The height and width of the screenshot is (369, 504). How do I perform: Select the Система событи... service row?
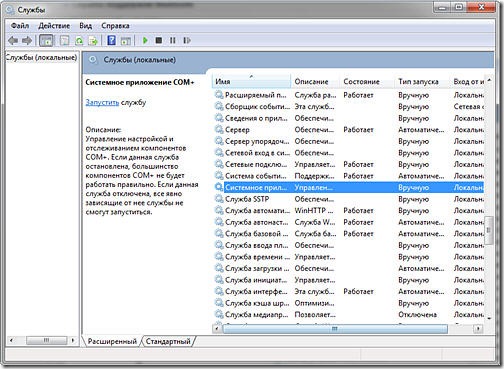coord(349,176)
